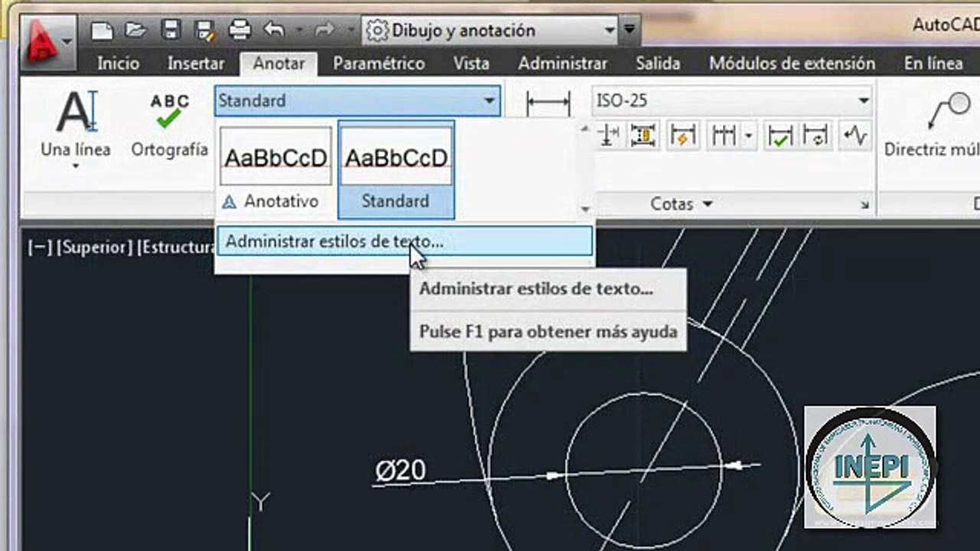Run the Ortografía spell check
The width and height of the screenshot is (980, 551).
click(x=169, y=124)
